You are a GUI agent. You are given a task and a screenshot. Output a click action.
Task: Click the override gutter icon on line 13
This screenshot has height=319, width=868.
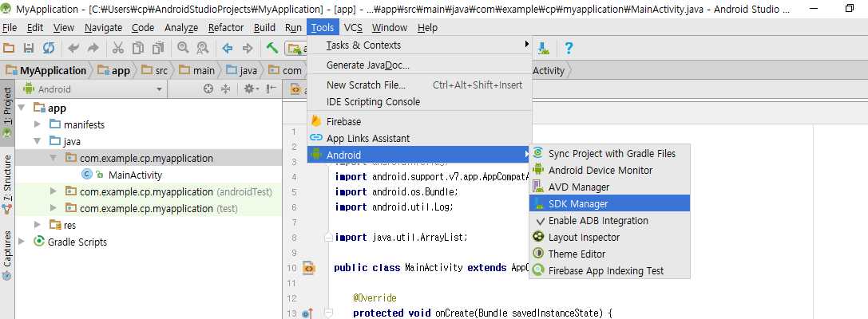point(307,313)
